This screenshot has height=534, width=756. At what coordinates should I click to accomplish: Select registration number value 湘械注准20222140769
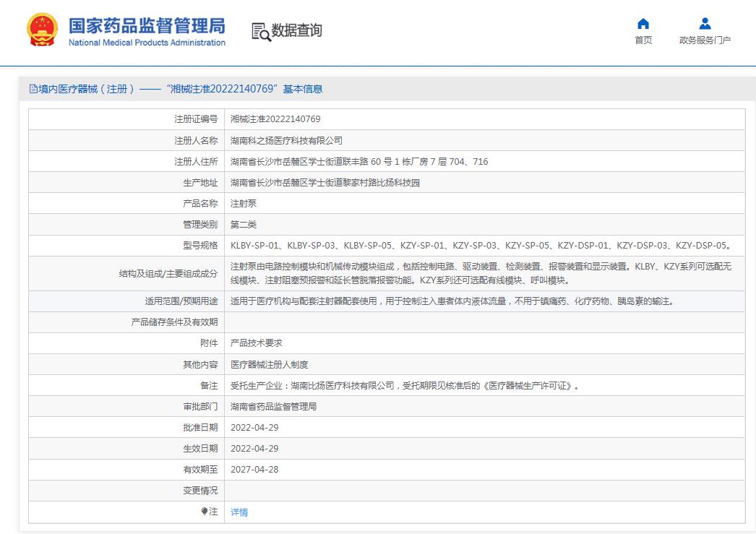click(275, 119)
